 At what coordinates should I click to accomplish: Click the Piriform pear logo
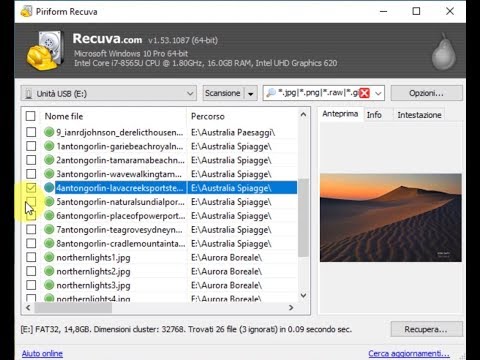[444, 51]
